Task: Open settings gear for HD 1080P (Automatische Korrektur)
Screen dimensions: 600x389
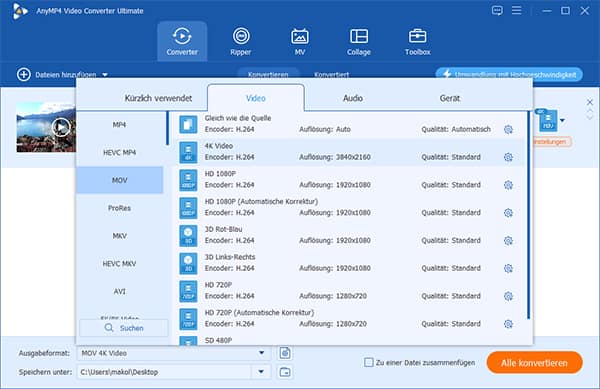Action: click(508, 213)
